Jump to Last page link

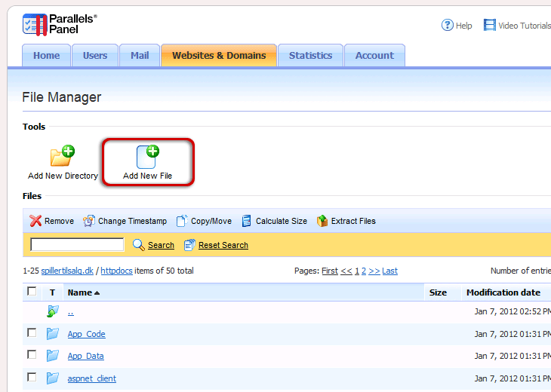pyautogui.click(x=389, y=271)
